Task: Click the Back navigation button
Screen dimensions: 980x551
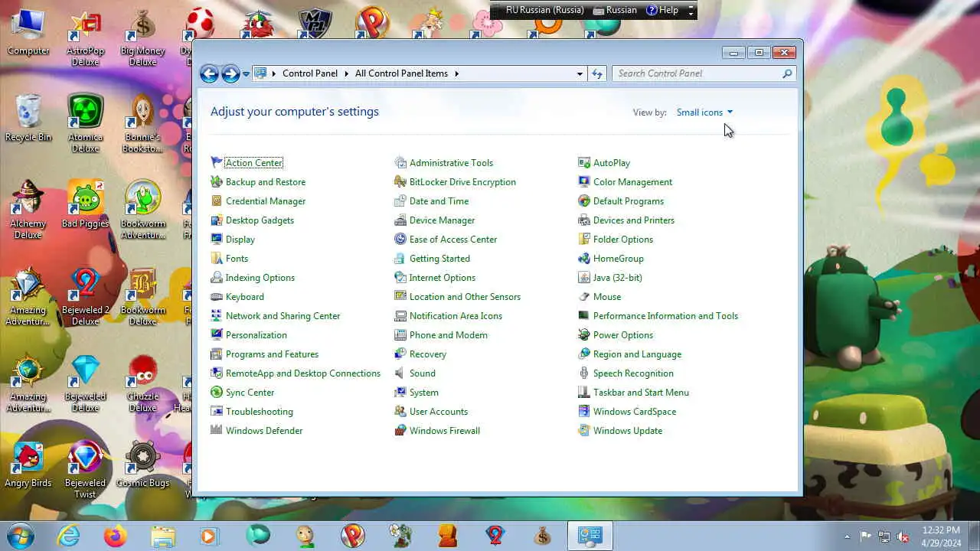Action: 209,73
